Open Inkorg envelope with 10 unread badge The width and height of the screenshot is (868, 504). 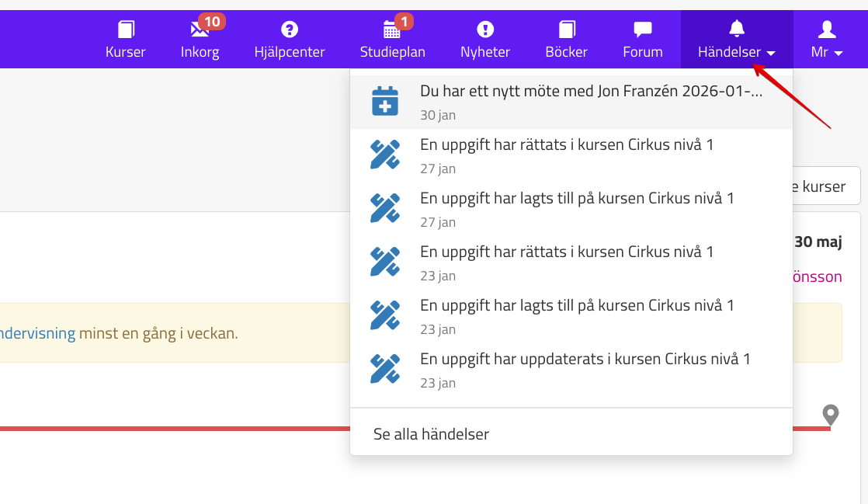tap(200, 30)
